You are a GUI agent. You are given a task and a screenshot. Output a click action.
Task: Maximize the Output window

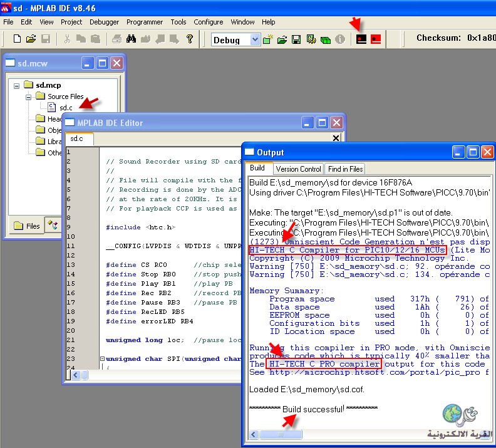[473, 152]
